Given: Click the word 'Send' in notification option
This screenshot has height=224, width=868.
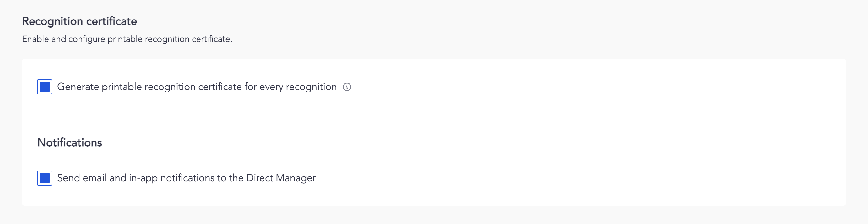Looking at the screenshot, I should coord(68,178).
